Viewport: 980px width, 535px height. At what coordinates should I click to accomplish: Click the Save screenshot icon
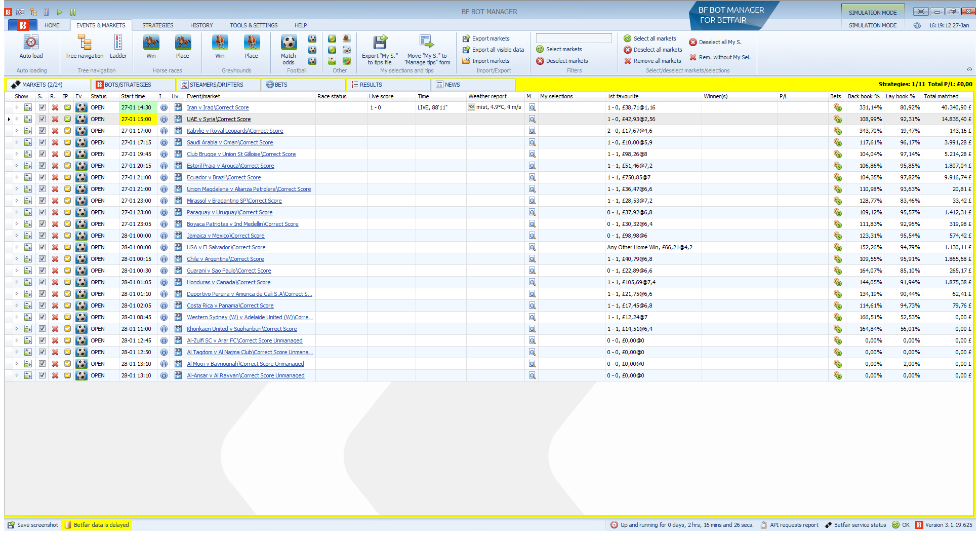[11, 525]
